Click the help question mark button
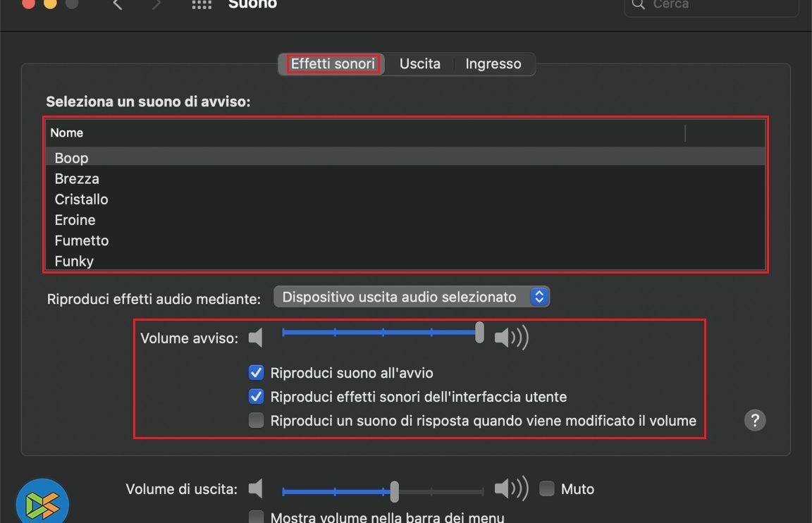The image size is (812, 523). (x=754, y=420)
